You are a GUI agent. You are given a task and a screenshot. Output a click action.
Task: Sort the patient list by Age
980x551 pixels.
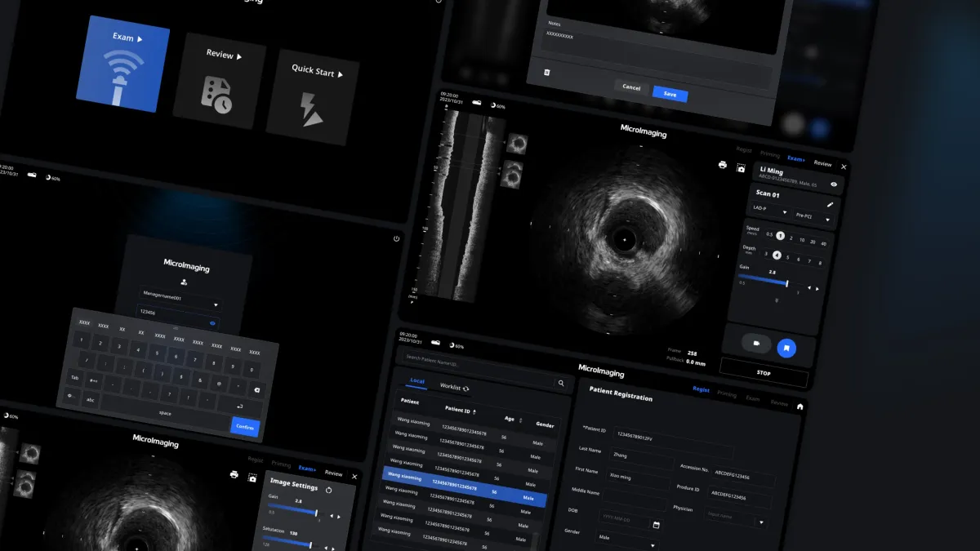(x=521, y=420)
